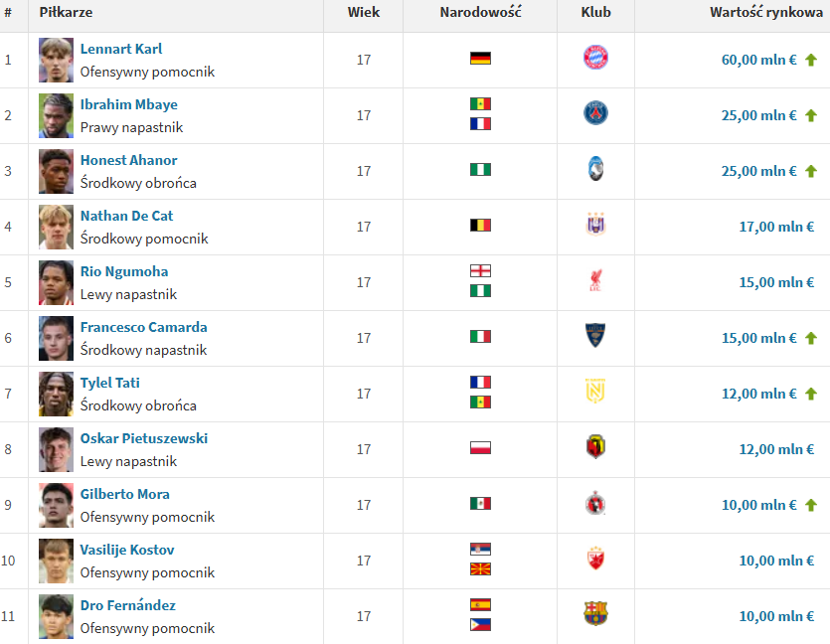Screen dimensions: 830x644
Task: Click Vasilije Kostov player photo
Action: click(56, 561)
